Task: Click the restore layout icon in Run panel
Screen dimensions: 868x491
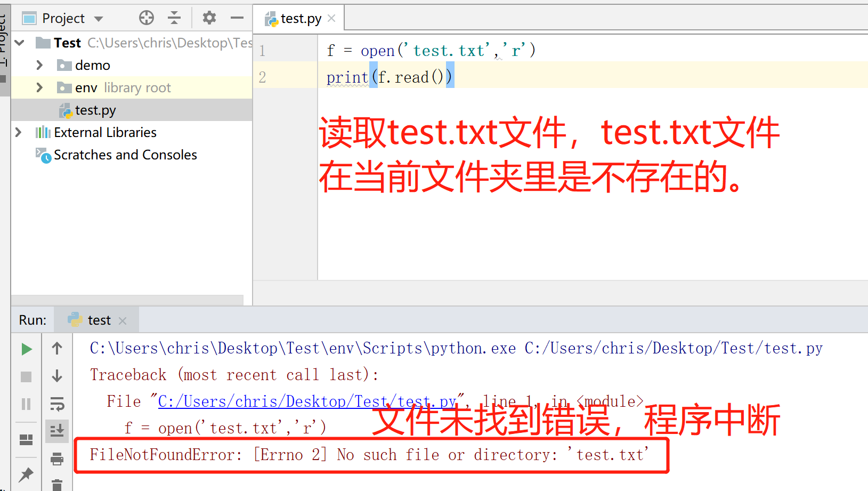Action: tap(26, 439)
